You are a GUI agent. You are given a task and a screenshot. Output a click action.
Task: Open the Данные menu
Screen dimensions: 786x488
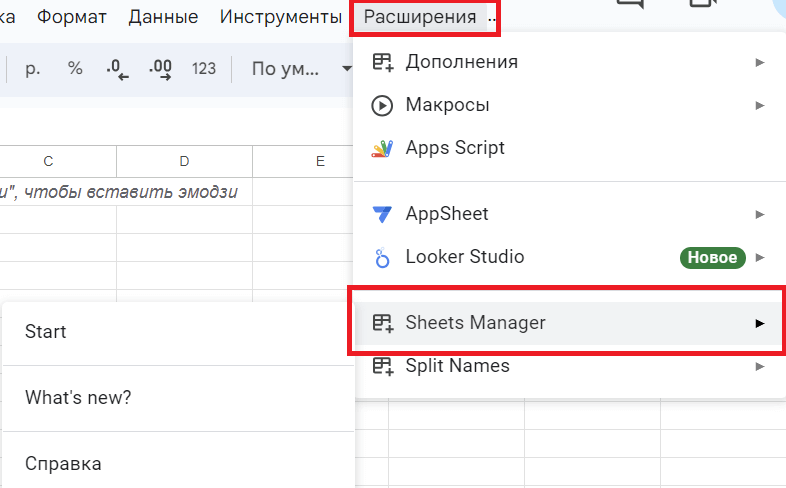163,17
